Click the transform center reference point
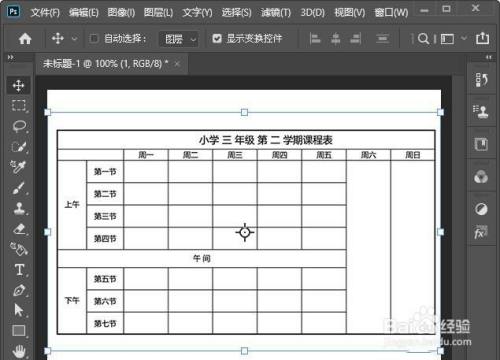 (245, 232)
